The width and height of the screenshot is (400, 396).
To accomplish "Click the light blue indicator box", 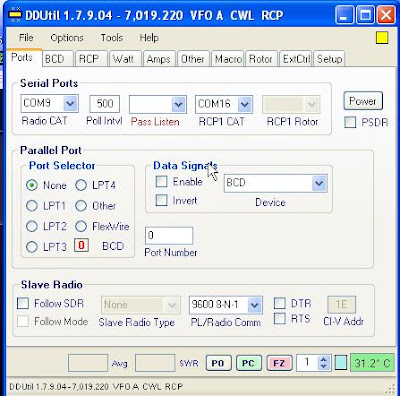I will (341, 363).
